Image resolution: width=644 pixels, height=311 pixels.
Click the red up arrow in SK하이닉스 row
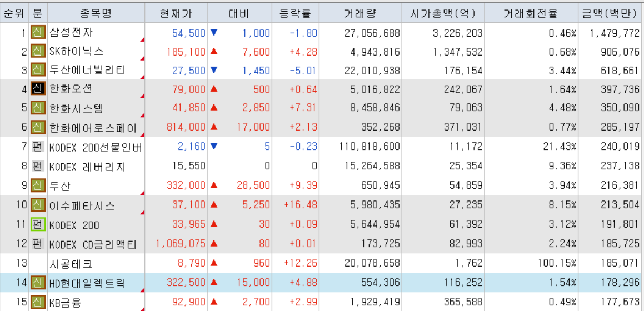[213, 51]
